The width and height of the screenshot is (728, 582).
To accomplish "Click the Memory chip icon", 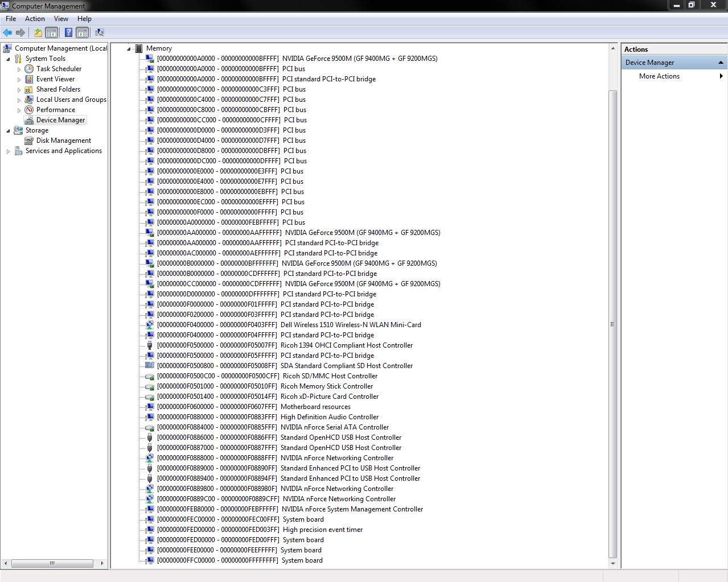I will click(138, 48).
